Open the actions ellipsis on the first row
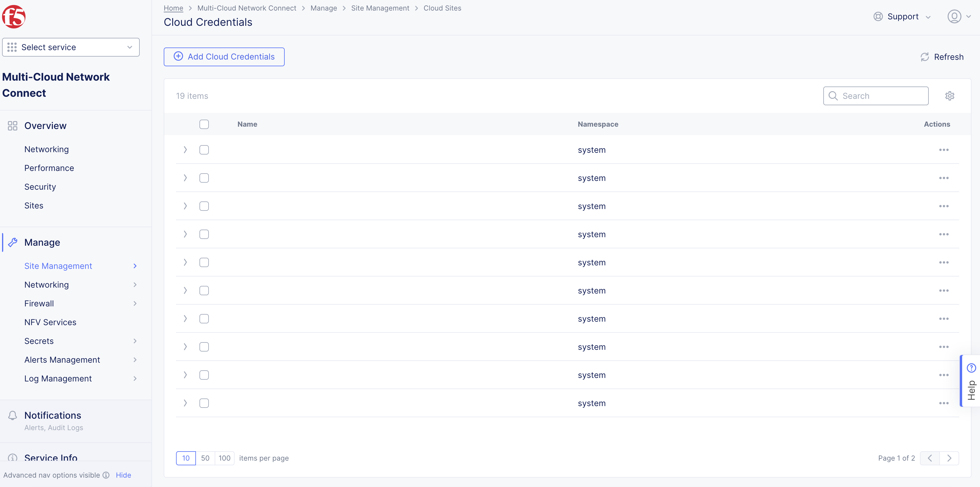The image size is (980, 487). click(x=945, y=150)
